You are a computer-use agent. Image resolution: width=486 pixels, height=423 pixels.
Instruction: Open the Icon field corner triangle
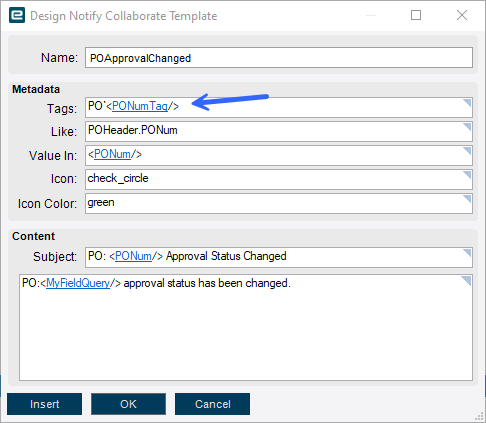(467, 175)
